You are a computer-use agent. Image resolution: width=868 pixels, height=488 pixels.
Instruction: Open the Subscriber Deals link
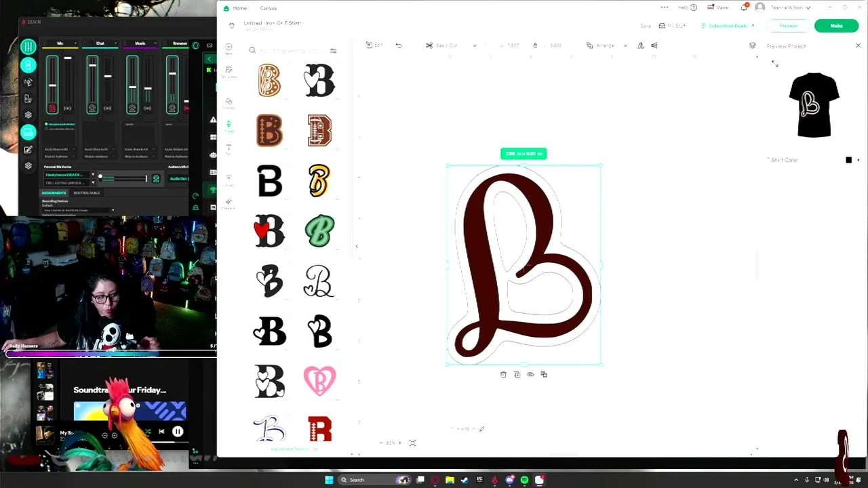[728, 26]
